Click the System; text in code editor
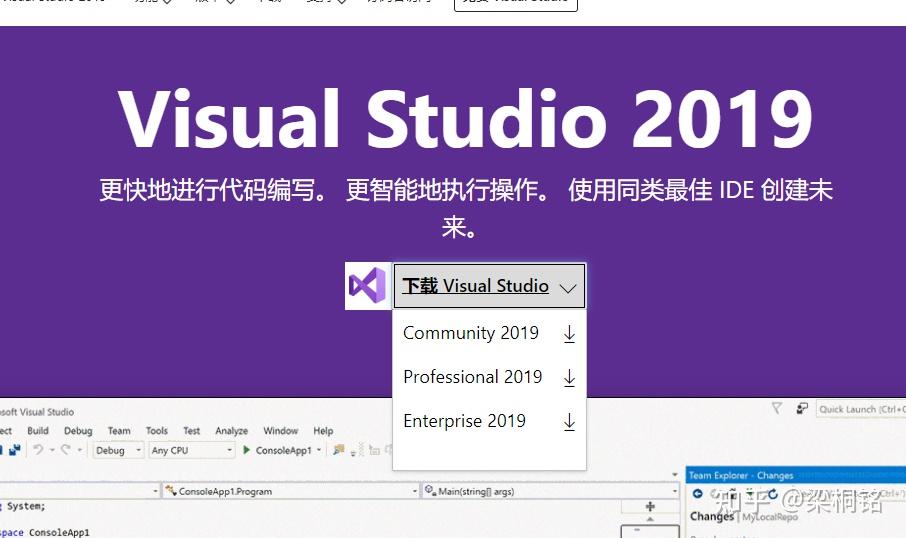This screenshot has width=906, height=538. [x=26, y=506]
